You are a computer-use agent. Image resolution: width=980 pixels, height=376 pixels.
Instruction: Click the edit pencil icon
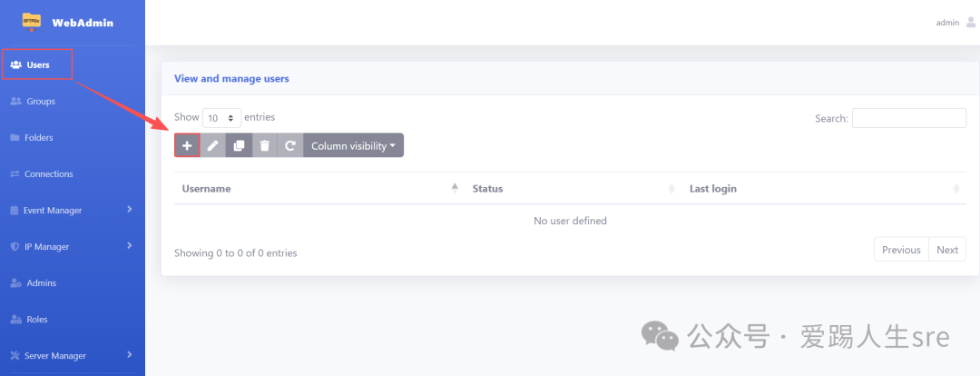[x=212, y=145]
